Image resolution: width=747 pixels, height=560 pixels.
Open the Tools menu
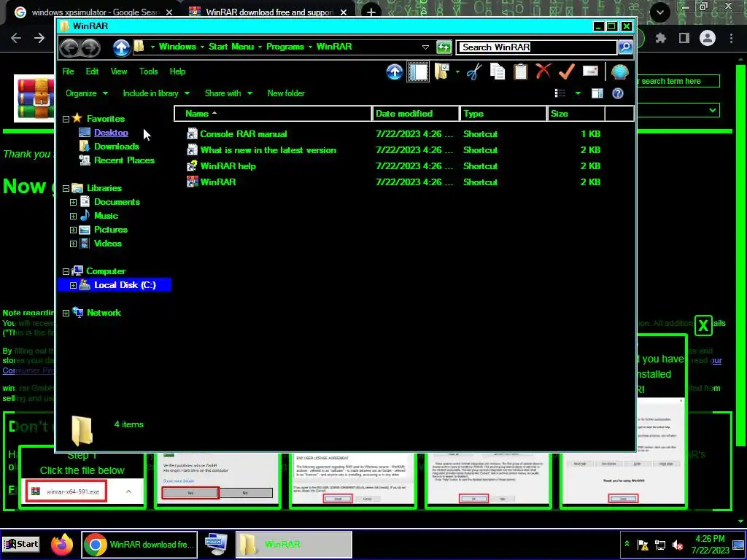[x=148, y=71]
